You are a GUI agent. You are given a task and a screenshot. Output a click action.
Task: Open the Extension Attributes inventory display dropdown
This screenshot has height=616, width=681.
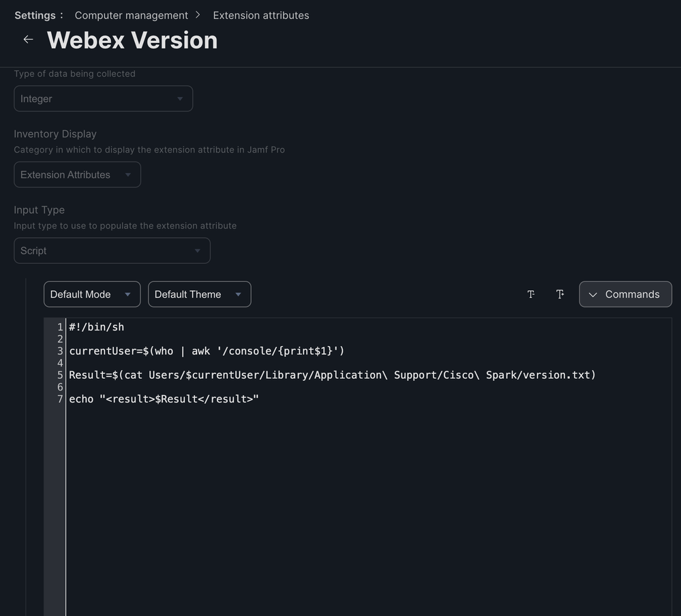[x=77, y=174]
